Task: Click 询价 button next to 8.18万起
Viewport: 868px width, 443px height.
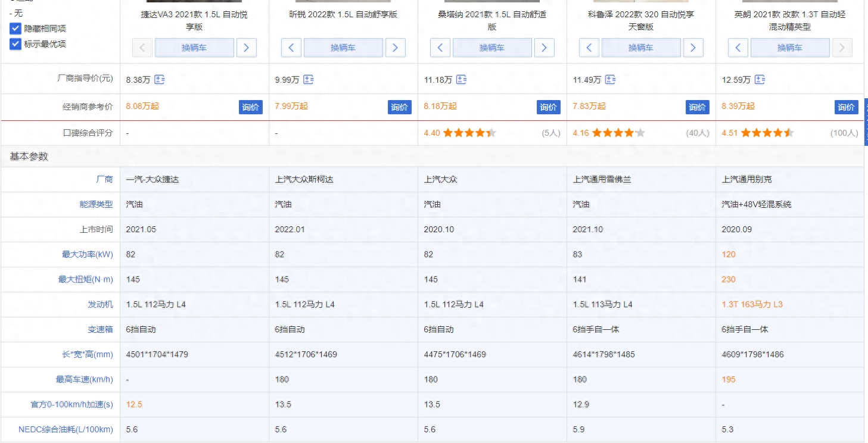Action: 549,107
